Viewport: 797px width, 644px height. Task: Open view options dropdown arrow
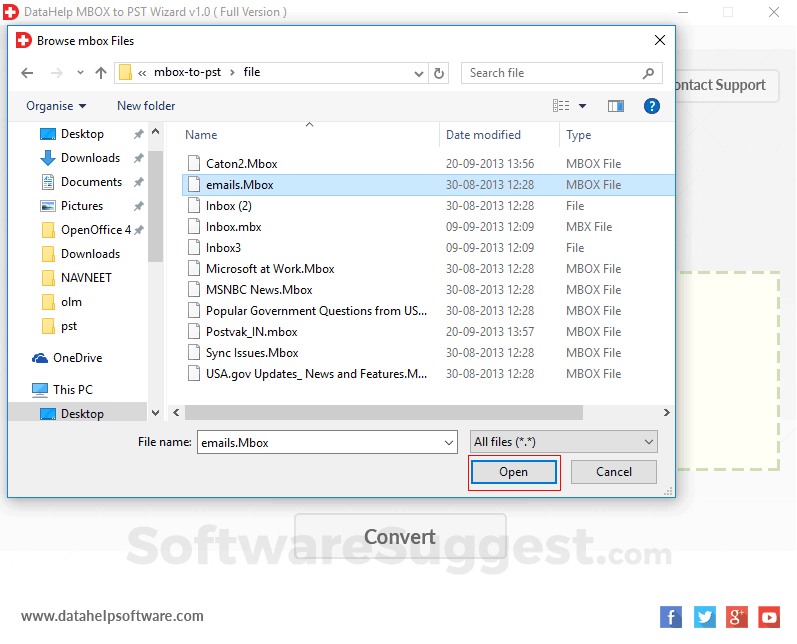click(x=583, y=106)
